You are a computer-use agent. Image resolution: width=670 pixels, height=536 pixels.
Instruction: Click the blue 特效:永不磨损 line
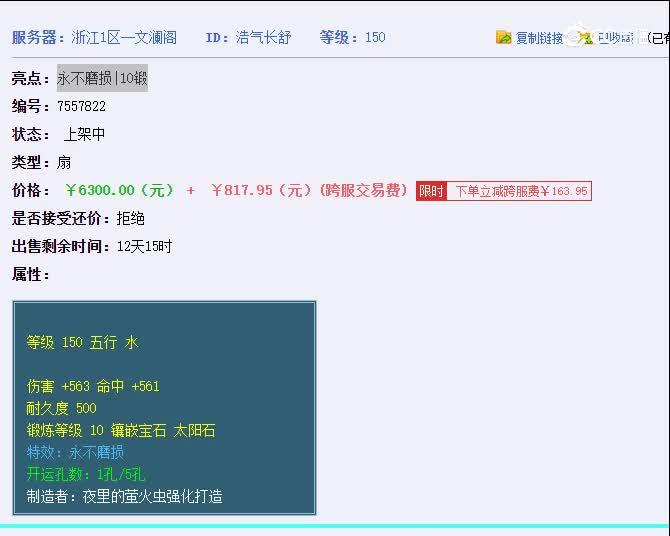pos(75,452)
